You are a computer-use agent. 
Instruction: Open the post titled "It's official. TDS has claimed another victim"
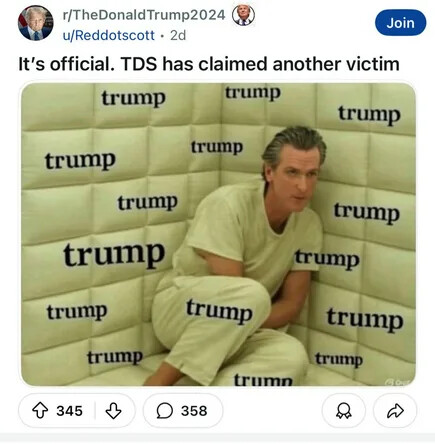click(x=209, y=64)
